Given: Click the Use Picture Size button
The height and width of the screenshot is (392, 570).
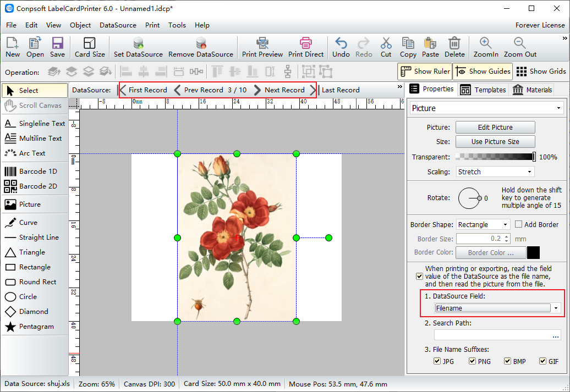Looking at the screenshot, I should tap(495, 142).
